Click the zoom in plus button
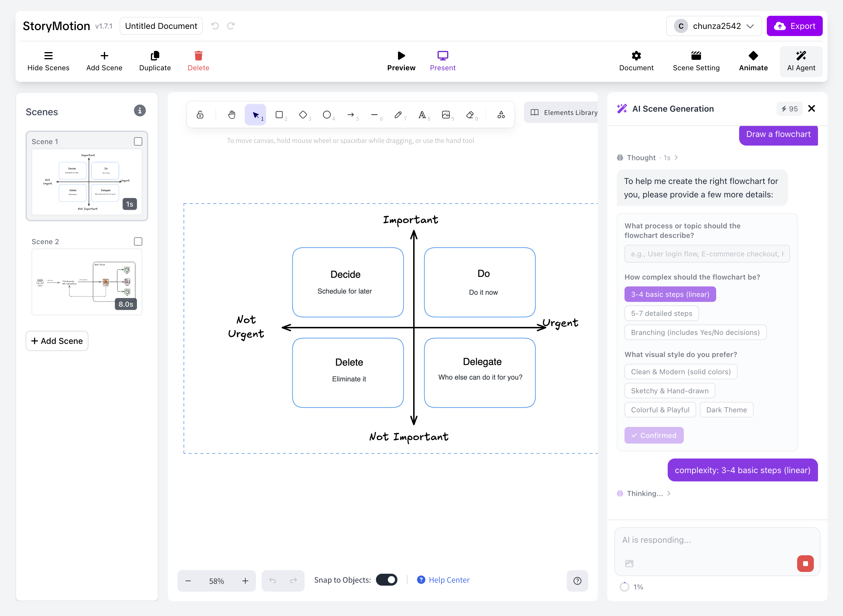This screenshot has width=843, height=616. (245, 581)
